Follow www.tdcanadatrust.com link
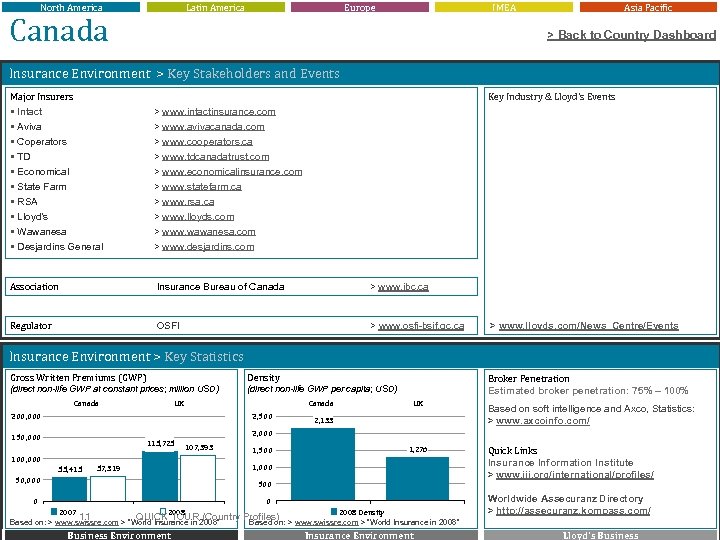720x540 pixels. pyautogui.click(x=215, y=157)
